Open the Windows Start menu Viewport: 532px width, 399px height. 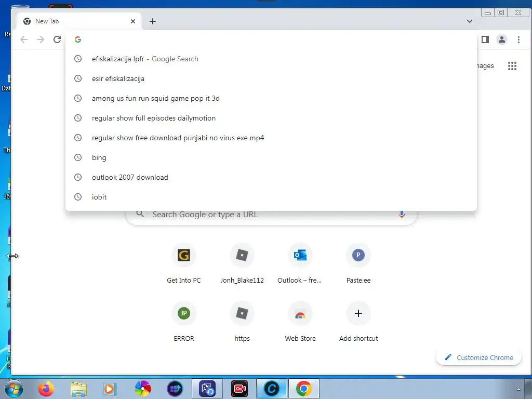pyautogui.click(x=14, y=389)
